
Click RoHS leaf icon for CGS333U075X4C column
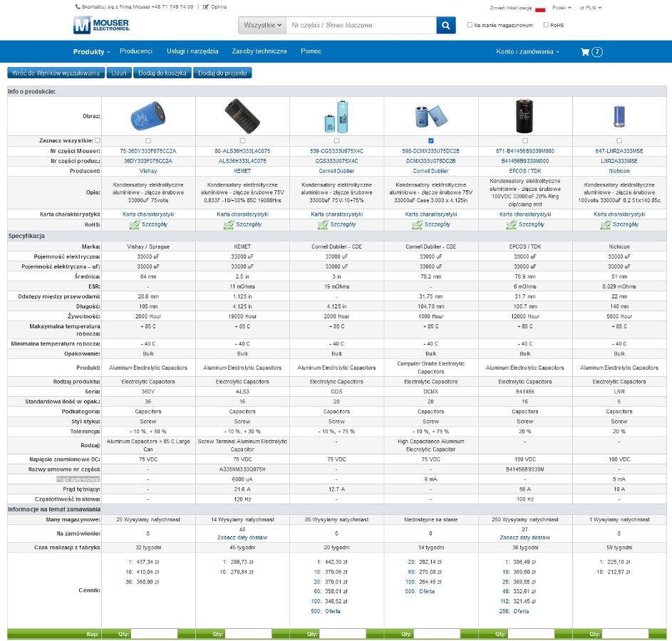point(323,224)
